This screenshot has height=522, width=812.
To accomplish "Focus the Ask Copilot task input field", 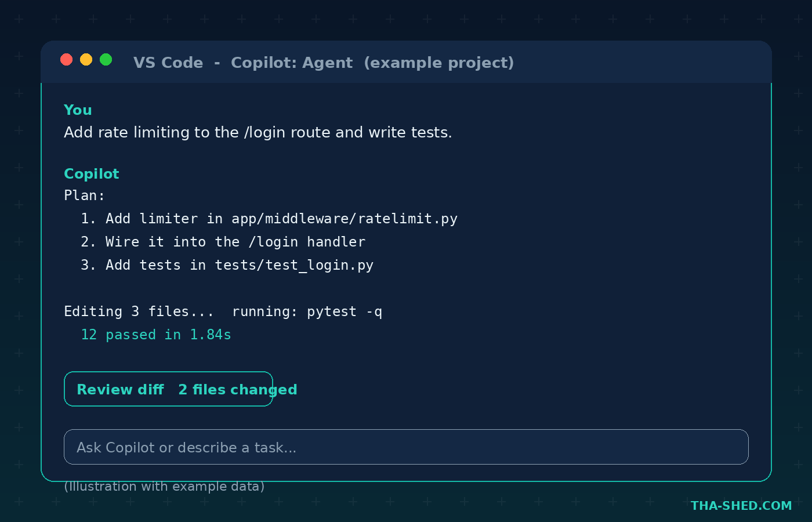I will pos(406,447).
